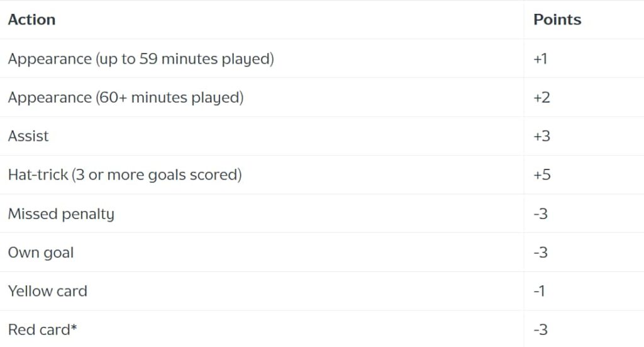Select the Appearance 60+ minutes played row
The width and height of the screenshot is (644, 347).
(322, 98)
